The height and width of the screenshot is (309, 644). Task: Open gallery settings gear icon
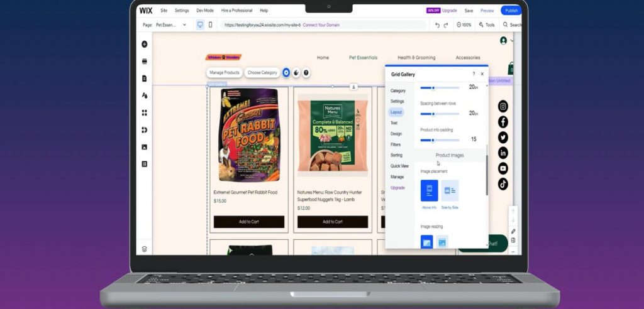[286, 73]
